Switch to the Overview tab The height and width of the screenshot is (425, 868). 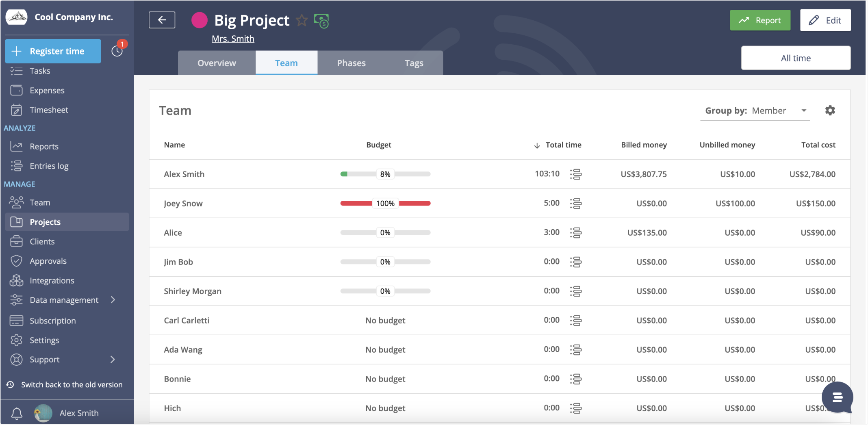coord(216,63)
